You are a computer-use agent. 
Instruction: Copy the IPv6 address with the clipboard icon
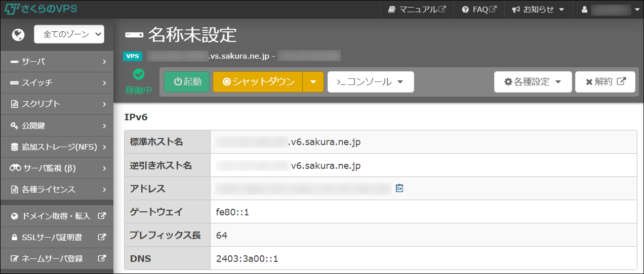point(399,188)
